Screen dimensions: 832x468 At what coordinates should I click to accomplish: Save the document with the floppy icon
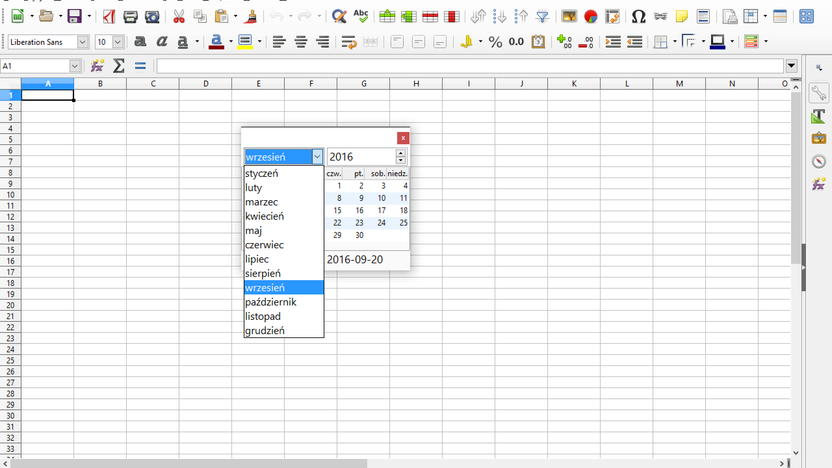[x=74, y=16]
